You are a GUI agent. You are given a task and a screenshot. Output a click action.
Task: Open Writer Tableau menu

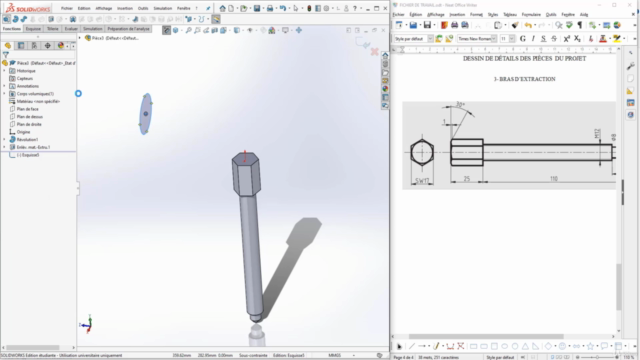pyautogui.click(x=510, y=15)
